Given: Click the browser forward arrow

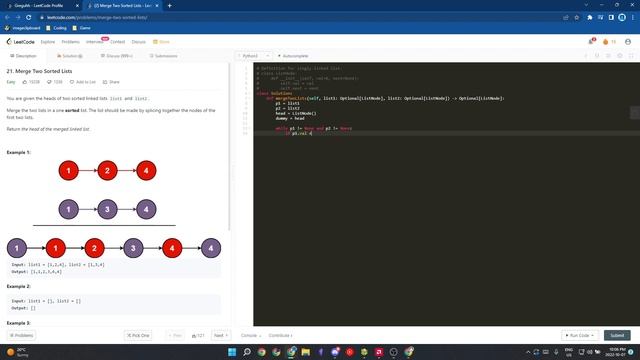Looking at the screenshot, I should point(18,18).
